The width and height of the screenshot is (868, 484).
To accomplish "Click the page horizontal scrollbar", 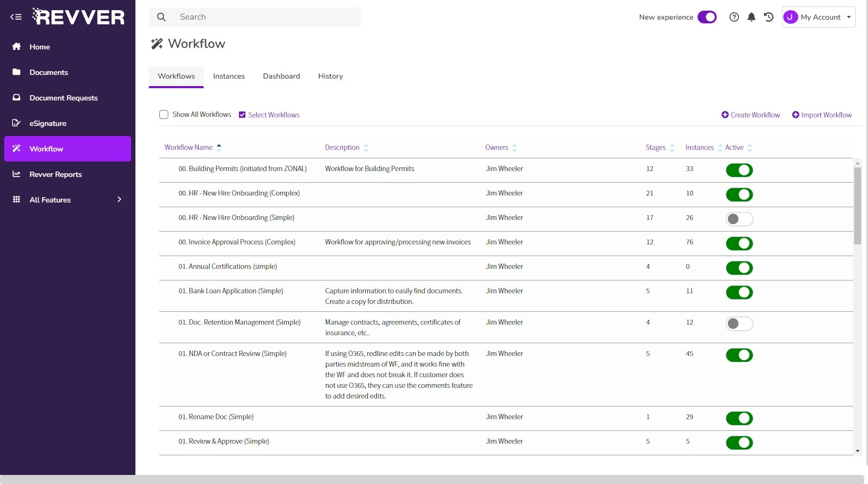I will point(432,479).
